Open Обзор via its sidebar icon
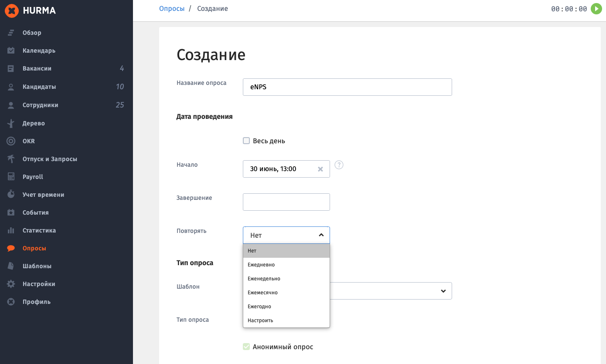The height and width of the screenshot is (364, 606). point(11,33)
